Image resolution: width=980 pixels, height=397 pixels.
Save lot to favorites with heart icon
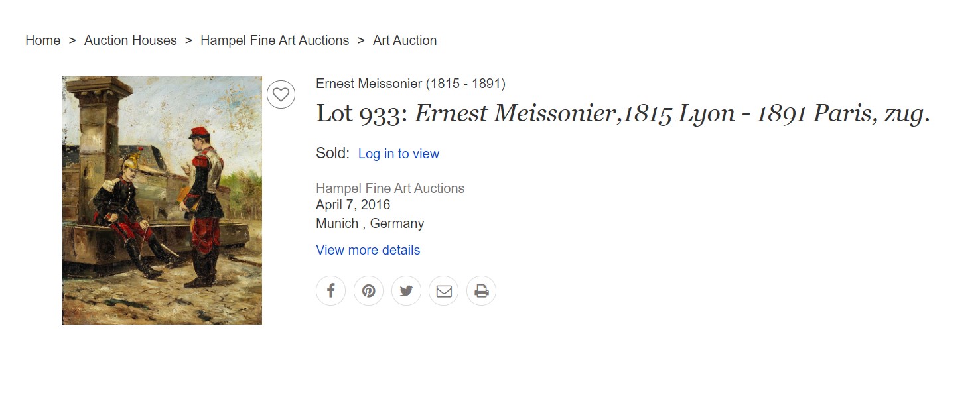[x=281, y=94]
